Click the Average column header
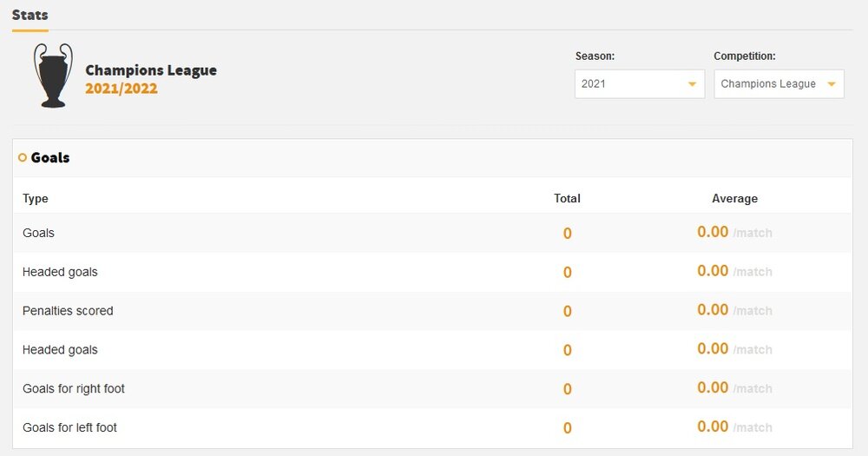The image size is (868, 456). pyautogui.click(x=734, y=199)
